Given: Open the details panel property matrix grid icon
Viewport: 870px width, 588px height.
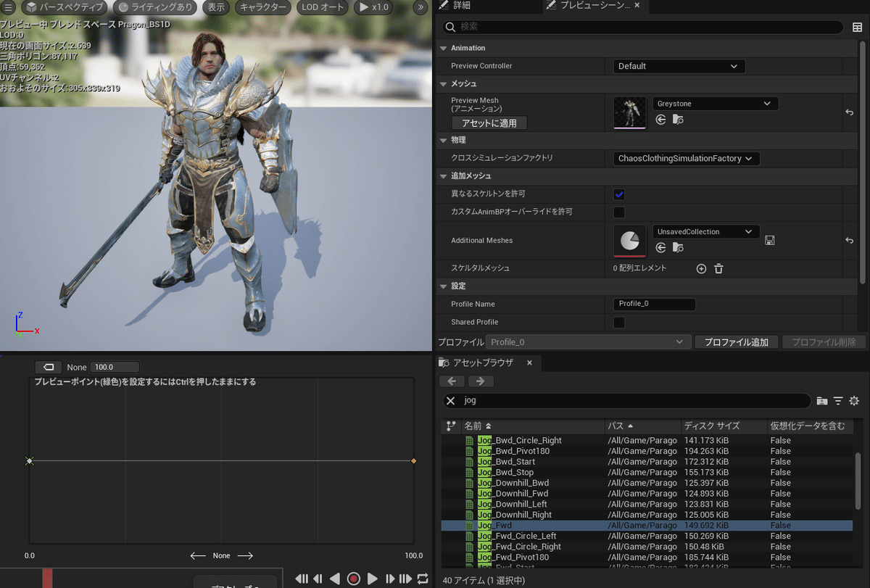Looking at the screenshot, I should pos(858,27).
